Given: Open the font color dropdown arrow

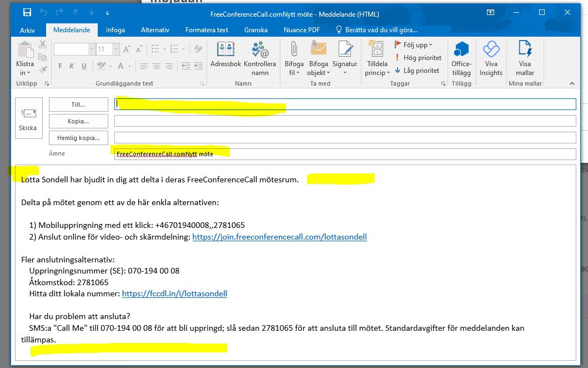Looking at the screenshot, I should [x=129, y=67].
